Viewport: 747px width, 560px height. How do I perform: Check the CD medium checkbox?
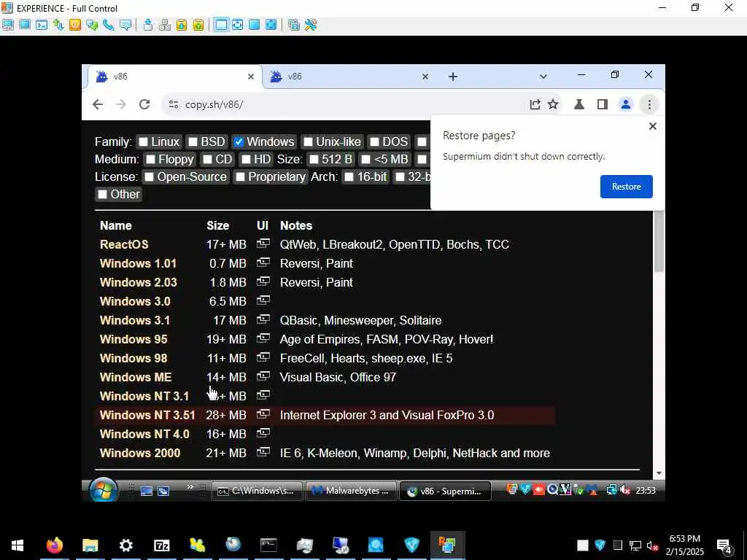coord(207,160)
